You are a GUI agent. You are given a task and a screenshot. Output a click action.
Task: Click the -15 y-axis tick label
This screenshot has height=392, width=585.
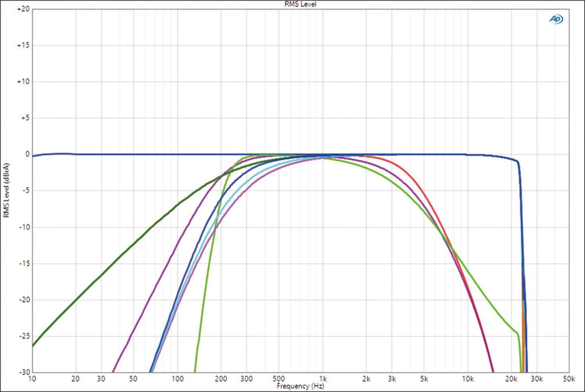pos(24,263)
